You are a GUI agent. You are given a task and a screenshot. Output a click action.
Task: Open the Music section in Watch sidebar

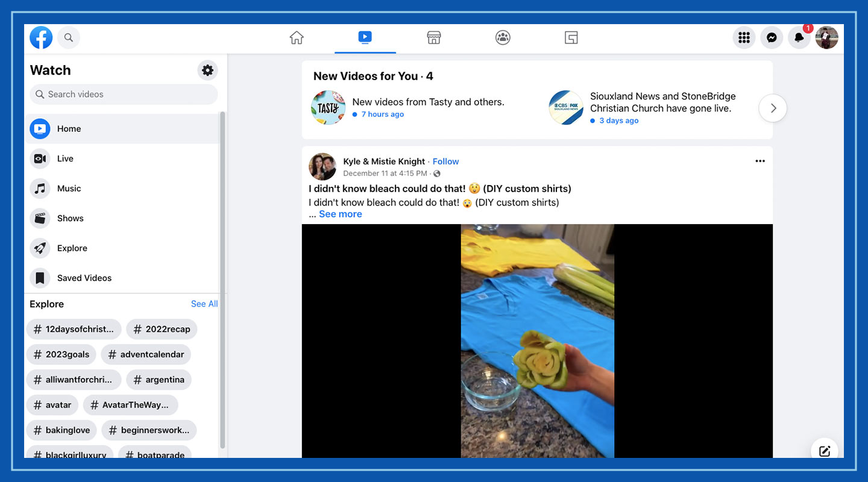69,188
